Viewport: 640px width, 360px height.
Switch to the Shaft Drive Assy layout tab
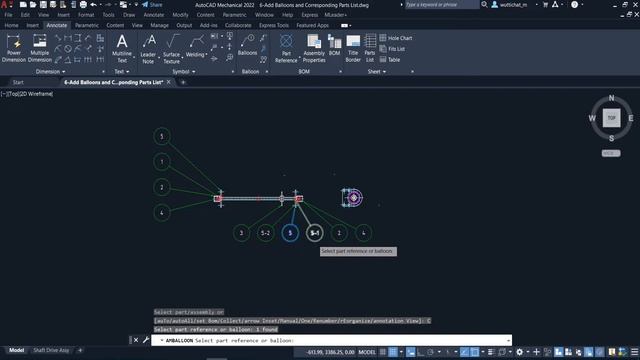point(51,350)
